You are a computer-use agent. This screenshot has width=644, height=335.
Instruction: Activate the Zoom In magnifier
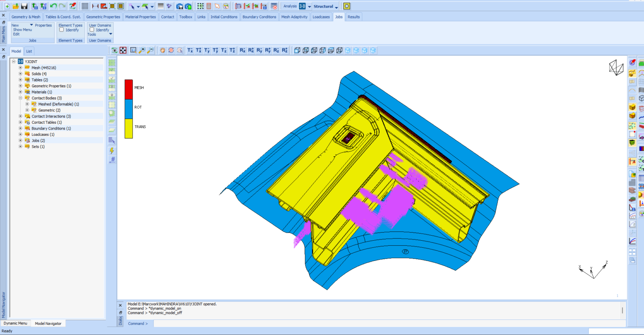pyautogui.click(x=142, y=50)
